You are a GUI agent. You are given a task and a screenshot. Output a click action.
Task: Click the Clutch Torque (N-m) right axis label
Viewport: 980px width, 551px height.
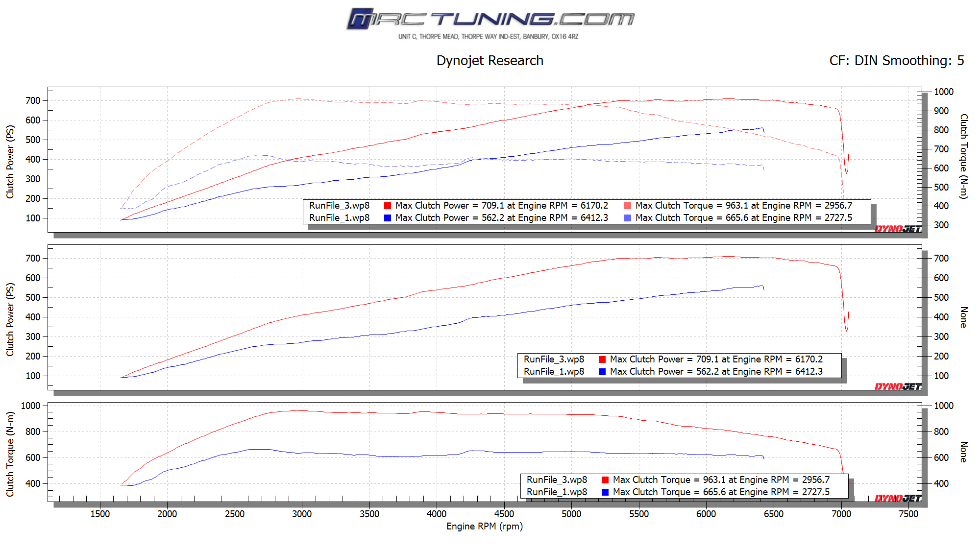[963, 156]
